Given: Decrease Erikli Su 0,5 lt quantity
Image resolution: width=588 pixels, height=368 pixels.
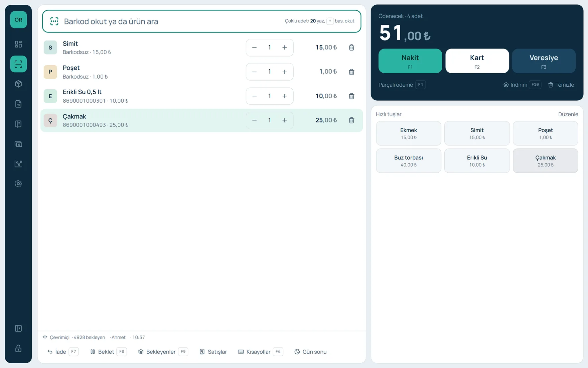Looking at the screenshot, I should click(254, 96).
